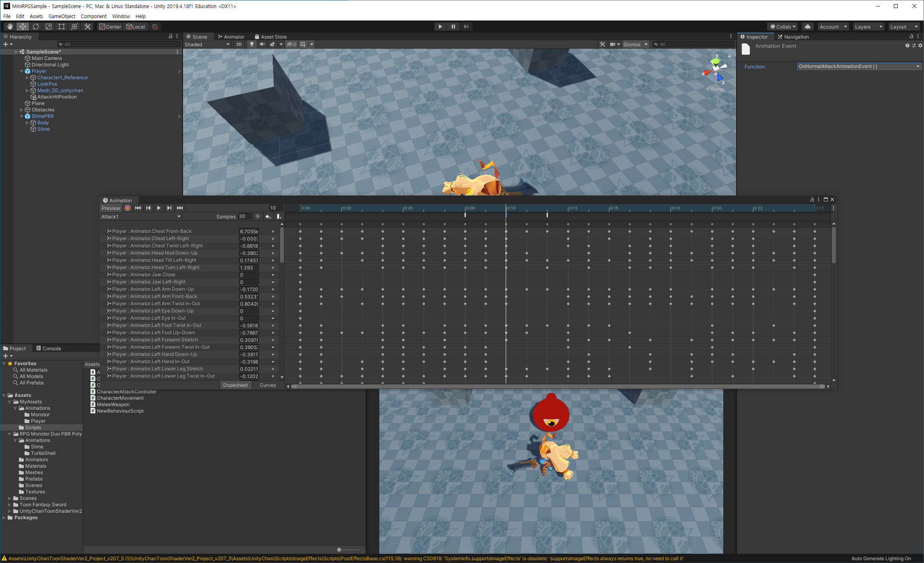924x563 pixels.
Task: Open Shaded draw mode dropdown
Action: click(207, 44)
